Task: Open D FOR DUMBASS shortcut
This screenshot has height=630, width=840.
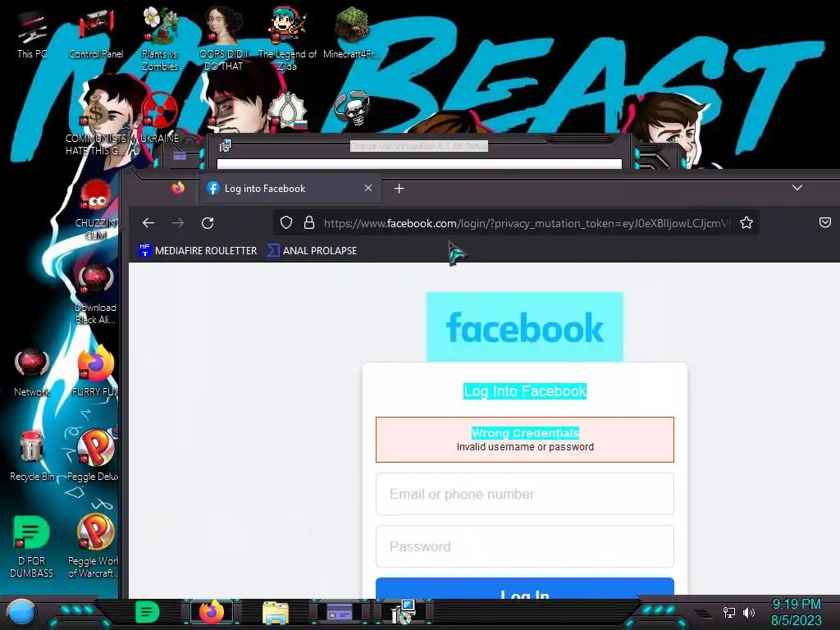Action: pos(32,546)
